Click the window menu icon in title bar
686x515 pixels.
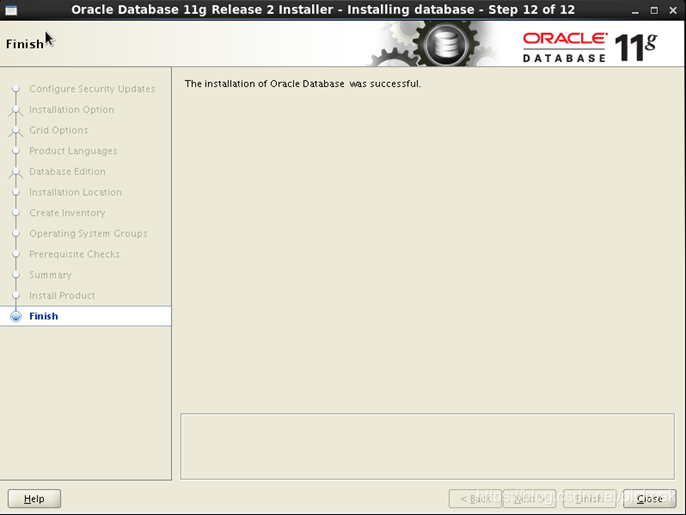click(11, 10)
